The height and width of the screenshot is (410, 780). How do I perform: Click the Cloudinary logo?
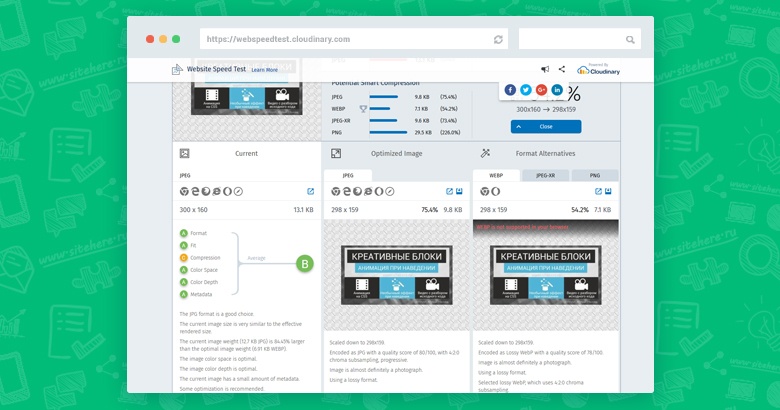pos(598,69)
